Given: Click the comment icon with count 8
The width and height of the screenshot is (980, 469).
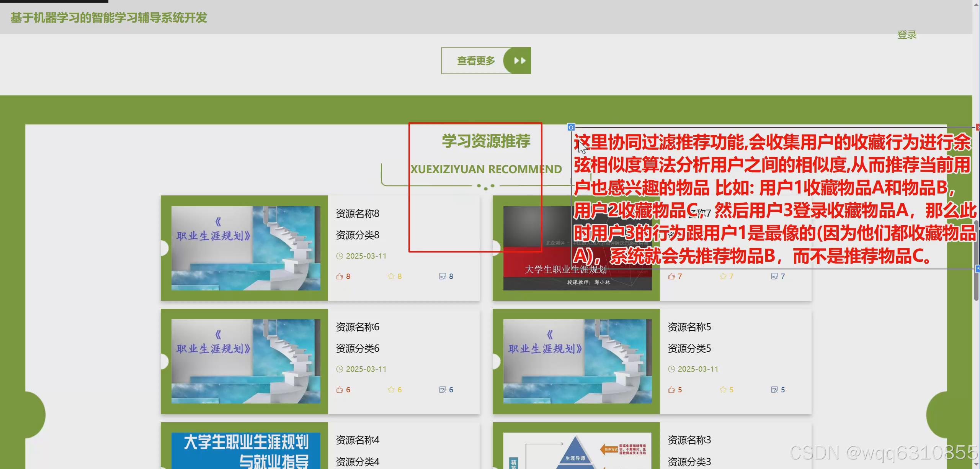Looking at the screenshot, I should 443,276.
